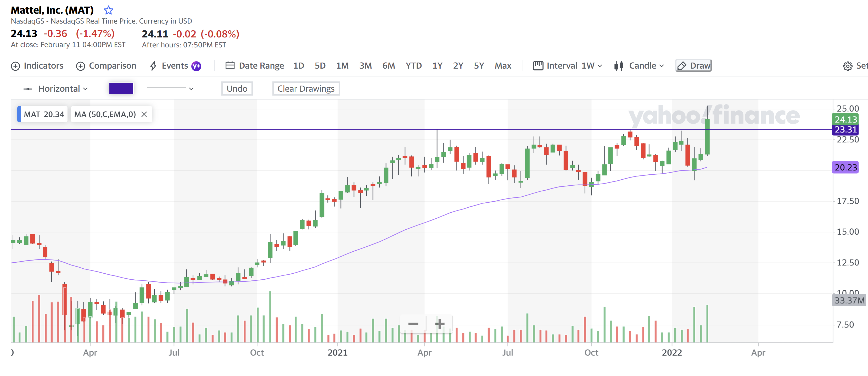Zoom out chart with minus button
868x376 pixels.
click(x=413, y=324)
